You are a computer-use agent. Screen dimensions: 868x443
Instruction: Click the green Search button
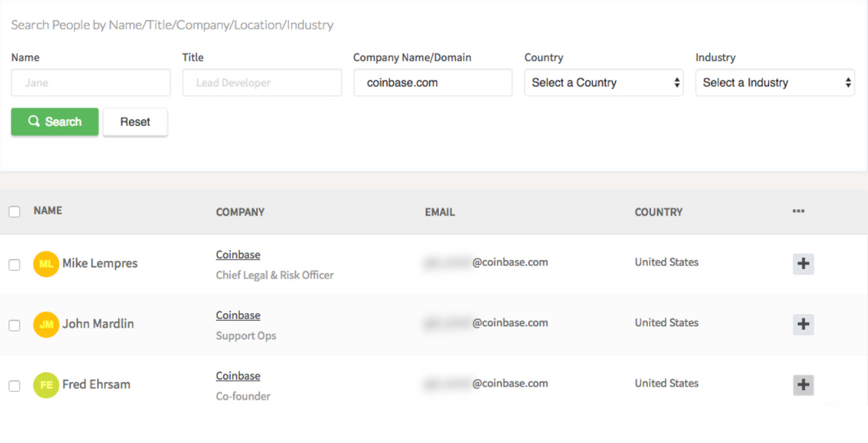click(55, 122)
